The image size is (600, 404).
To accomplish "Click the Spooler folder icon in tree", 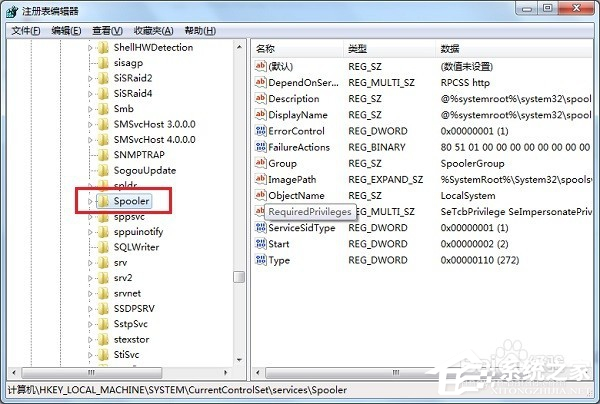I will [x=102, y=202].
